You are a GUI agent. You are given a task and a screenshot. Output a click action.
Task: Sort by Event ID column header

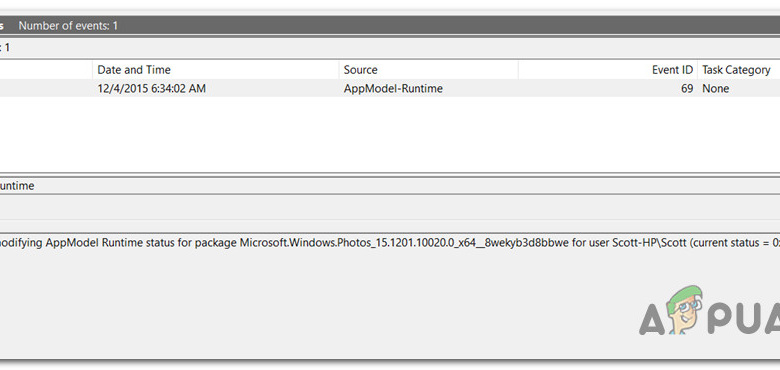coord(607,70)
